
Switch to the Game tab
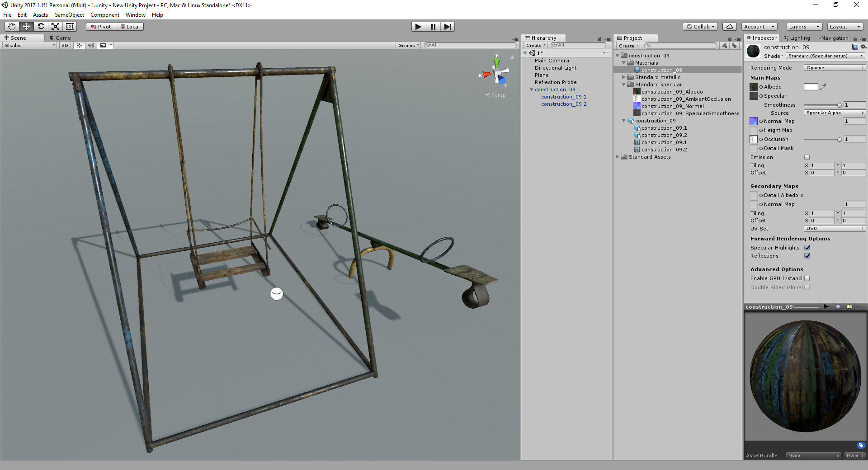tap(60, 38)
